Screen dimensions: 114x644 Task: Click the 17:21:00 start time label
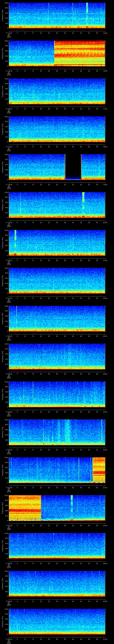click(x=9, y=298)
